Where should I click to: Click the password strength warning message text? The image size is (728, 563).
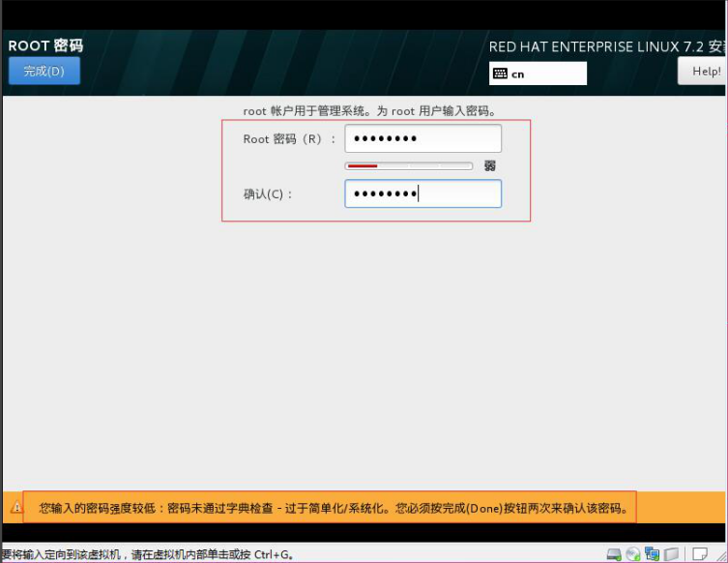[x=334, y=508]
